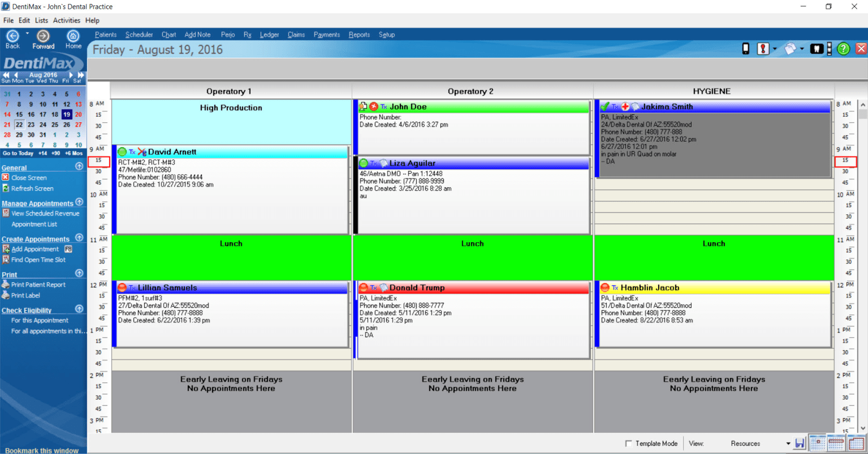
Task: Click the Operatory 2 column header
Action: [471, 91]
